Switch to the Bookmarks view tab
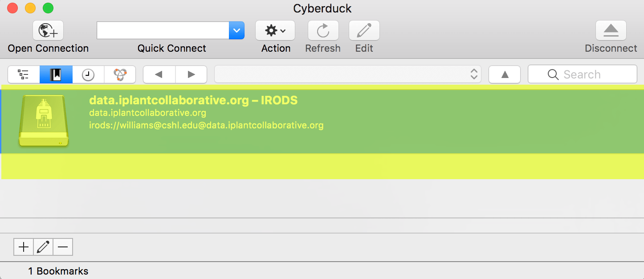The image size is (644, 279). [55, 74]
